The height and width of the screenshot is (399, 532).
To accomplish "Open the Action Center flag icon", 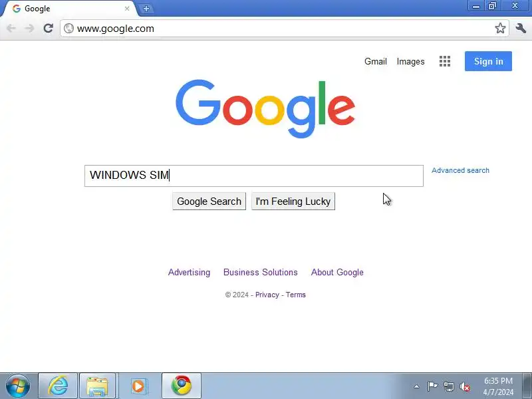I will (x=432, y=386).
